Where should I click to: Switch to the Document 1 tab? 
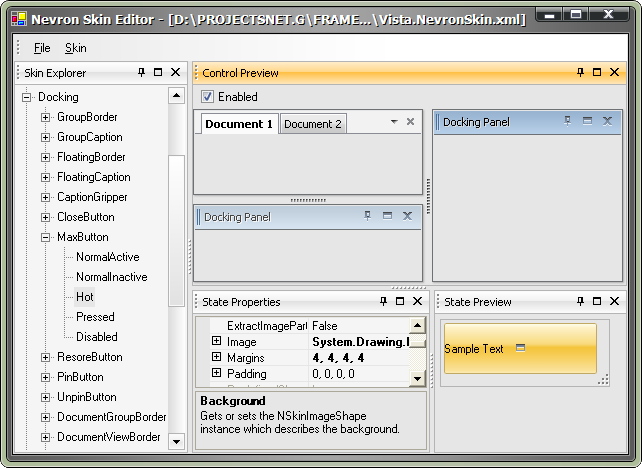(x=239, y=124)
